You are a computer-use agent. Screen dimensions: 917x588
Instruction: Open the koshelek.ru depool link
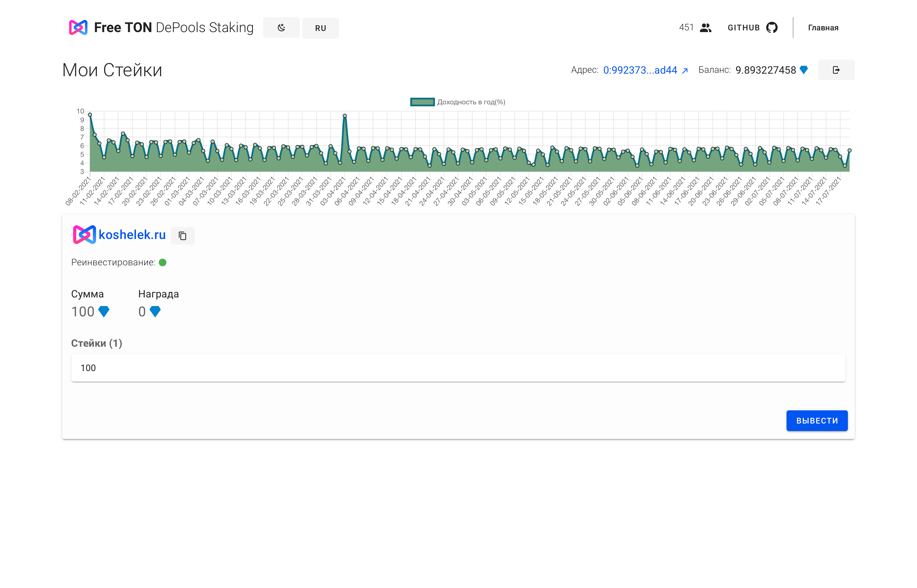(x=132, y=234)
